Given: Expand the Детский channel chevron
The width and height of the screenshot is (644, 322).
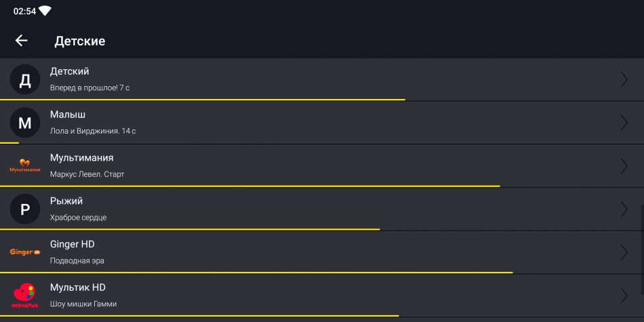Looking at the screenshot, I should pos(624,80).
